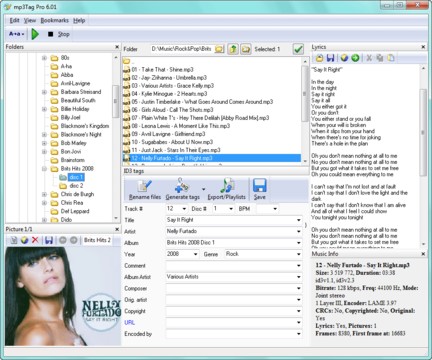
Task: Close the Lyrics panel
Action: [x=423, y=47]
